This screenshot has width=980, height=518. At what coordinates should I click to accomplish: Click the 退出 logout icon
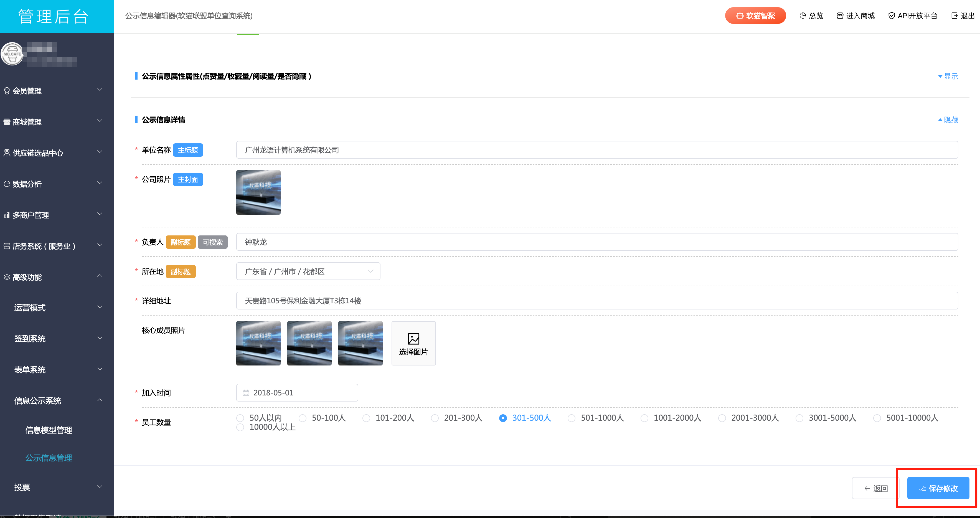(x=954, y=16)
